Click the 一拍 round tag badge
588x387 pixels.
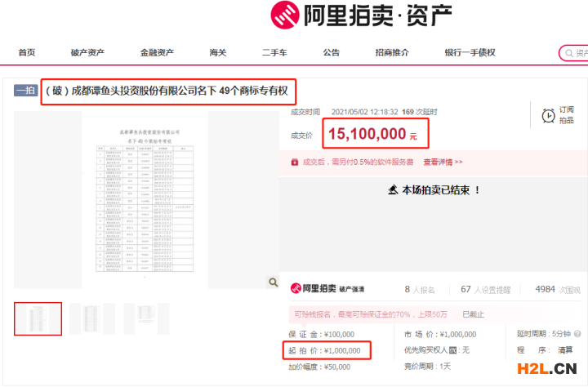point(24,90)
